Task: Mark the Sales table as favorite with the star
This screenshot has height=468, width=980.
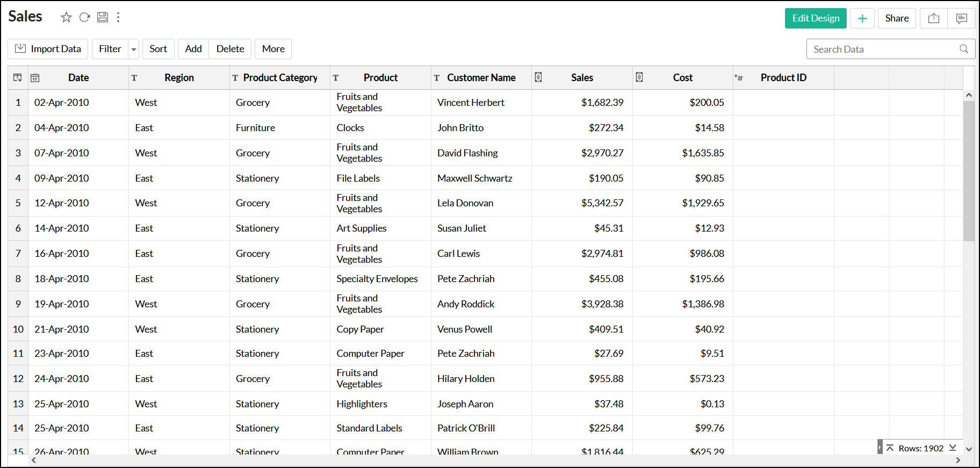Action: point(66,17)
